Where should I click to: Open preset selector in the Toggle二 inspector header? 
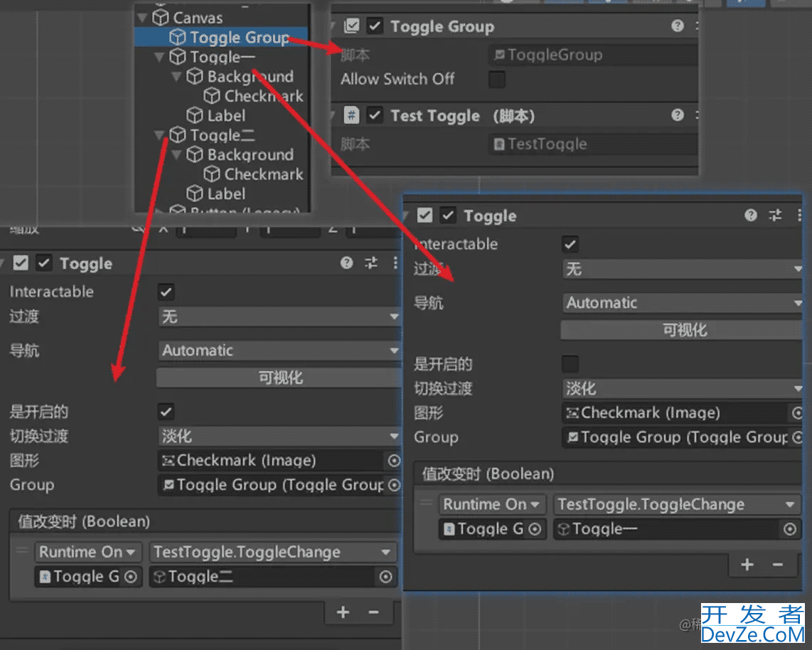click(x=371, y=262)
